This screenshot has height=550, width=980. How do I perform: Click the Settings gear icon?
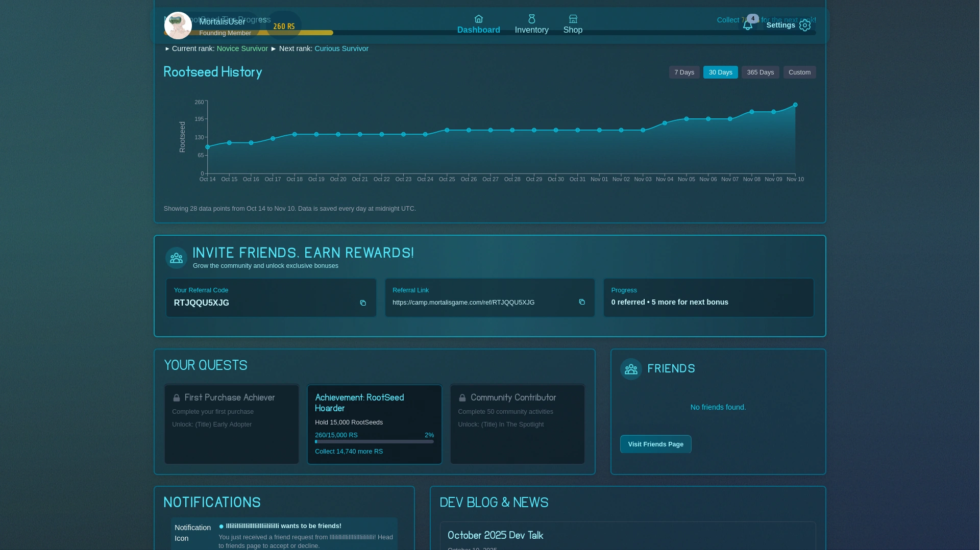[x=805, y=26]
